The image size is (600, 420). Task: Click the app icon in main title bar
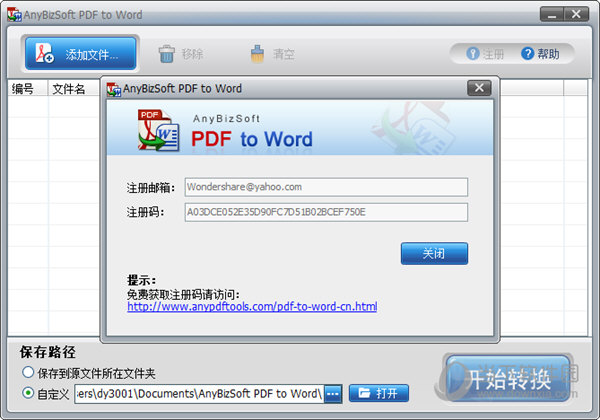pyautogui.click(x=14, y=15)
